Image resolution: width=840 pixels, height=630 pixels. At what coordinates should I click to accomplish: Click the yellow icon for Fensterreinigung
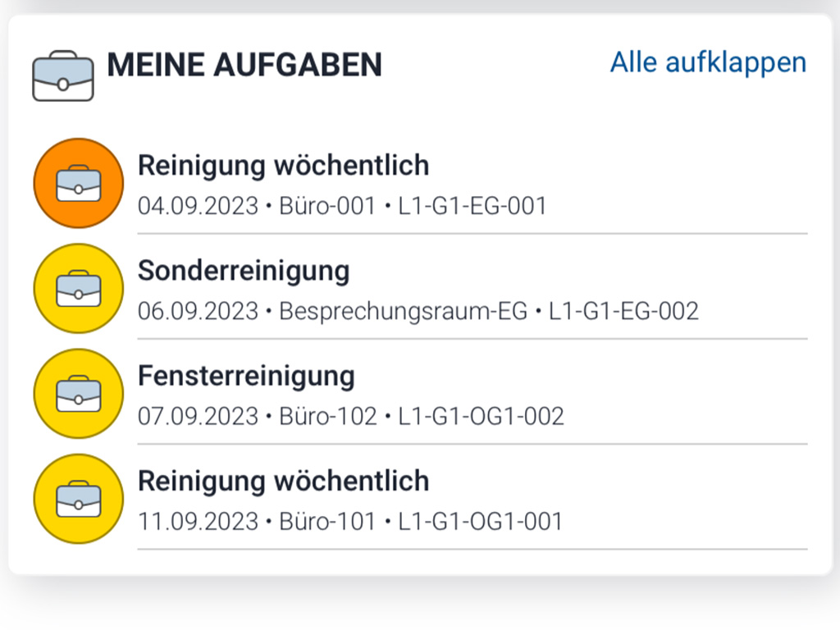pyautogui.click(x=78, y=393)
